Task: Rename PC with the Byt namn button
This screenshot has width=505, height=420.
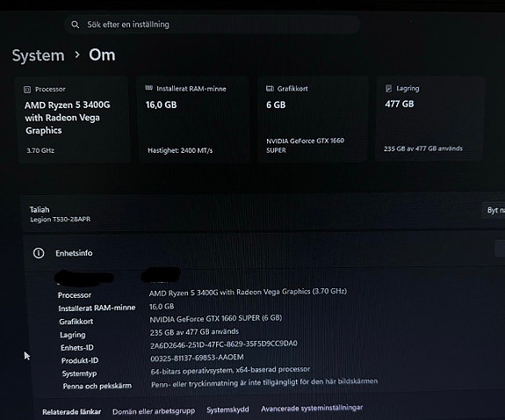Action: coord(494,211)
